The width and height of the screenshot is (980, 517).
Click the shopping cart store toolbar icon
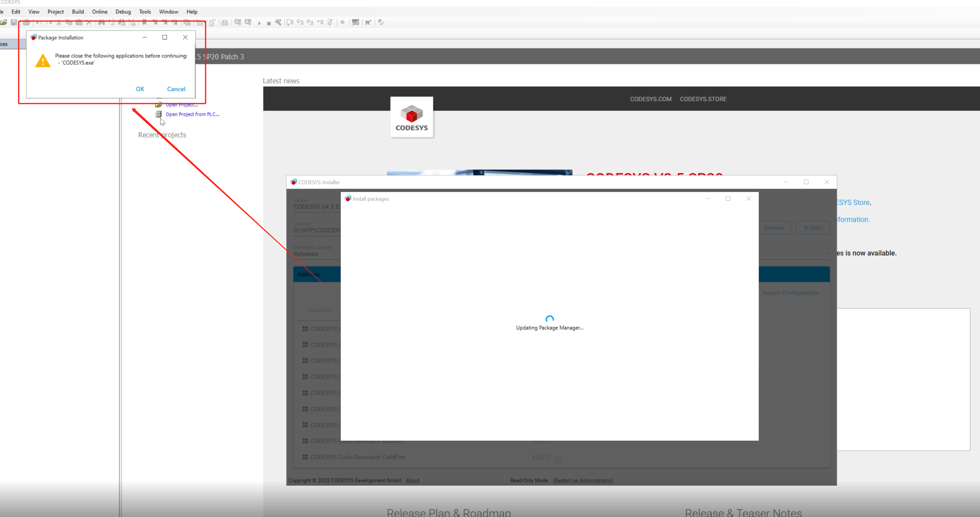[368, 22]
